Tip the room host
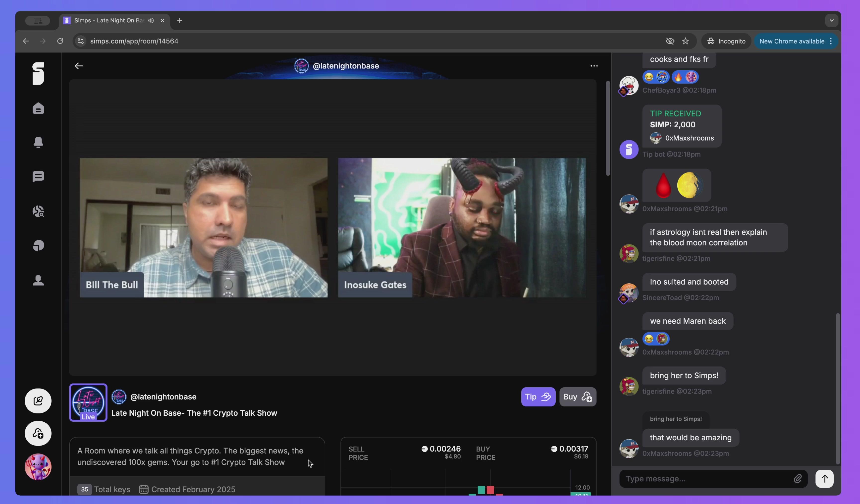This screenshot has width=860, height=504. 538,397
